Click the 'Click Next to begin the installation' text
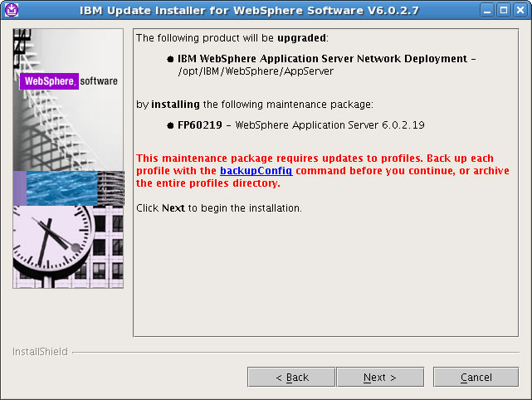 219,208
